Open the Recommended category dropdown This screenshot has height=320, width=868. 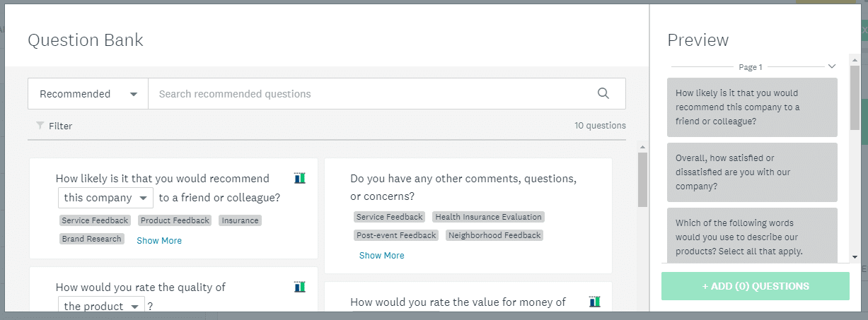[88, 94]
